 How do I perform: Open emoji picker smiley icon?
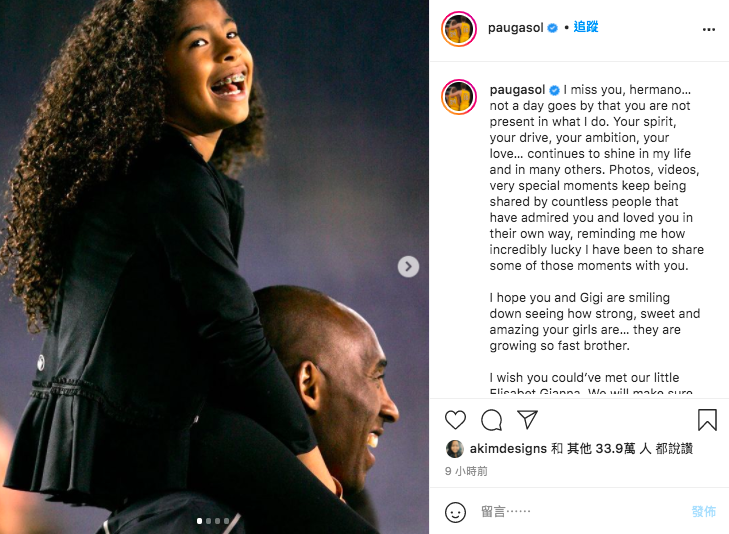(x=455, y=512)
